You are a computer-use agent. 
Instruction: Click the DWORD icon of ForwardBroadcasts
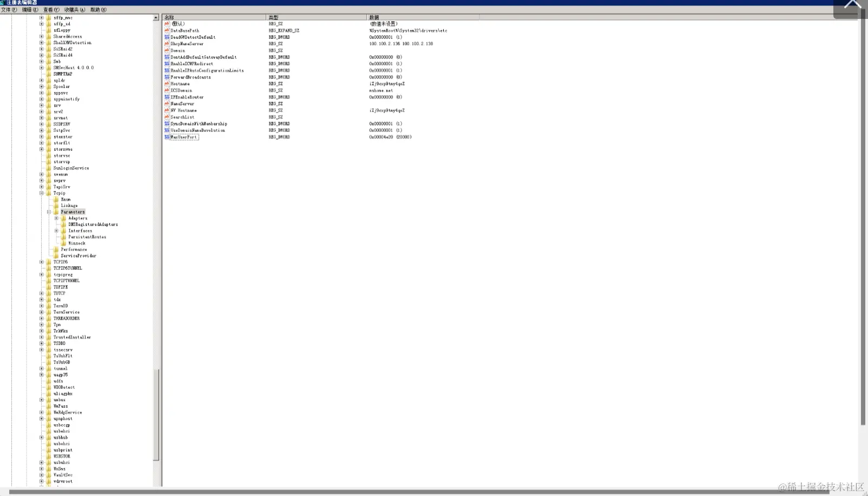[x=167, y=77]
